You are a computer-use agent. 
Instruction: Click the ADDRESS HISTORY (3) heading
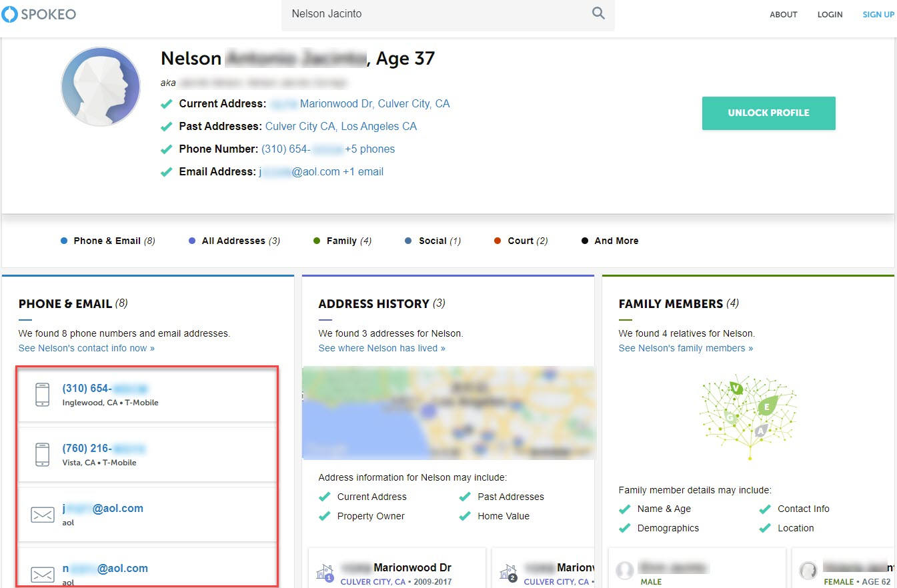click(382, 304)
